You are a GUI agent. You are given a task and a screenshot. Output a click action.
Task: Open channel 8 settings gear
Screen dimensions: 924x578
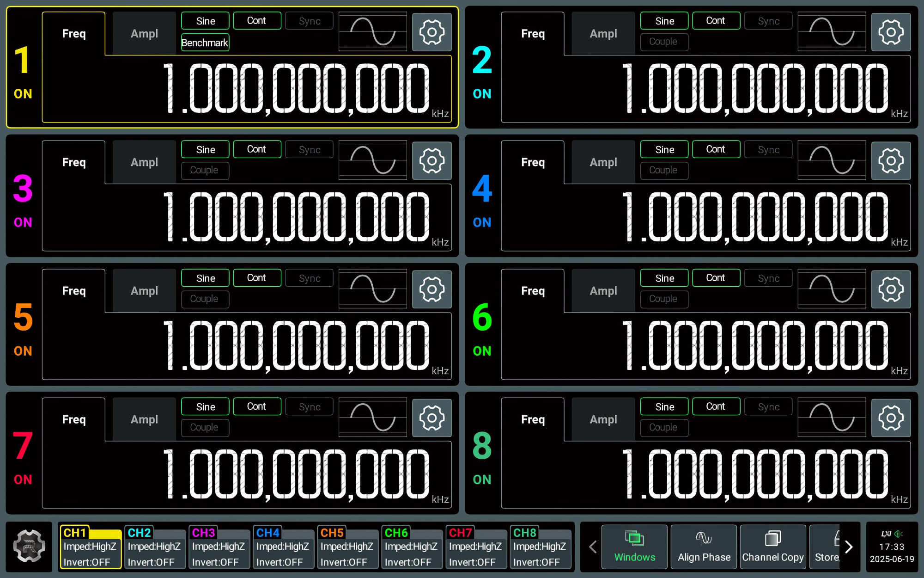click(x=891, y=418)
